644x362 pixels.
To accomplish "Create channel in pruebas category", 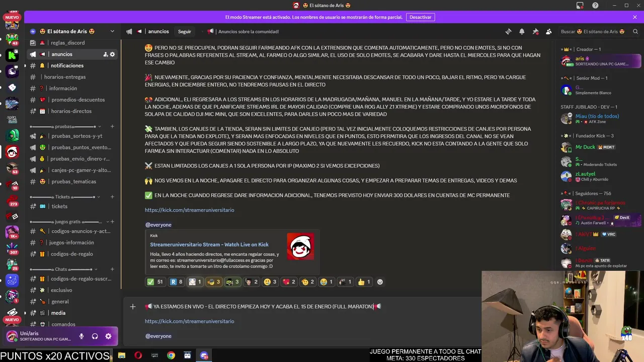I will (112, 126).
